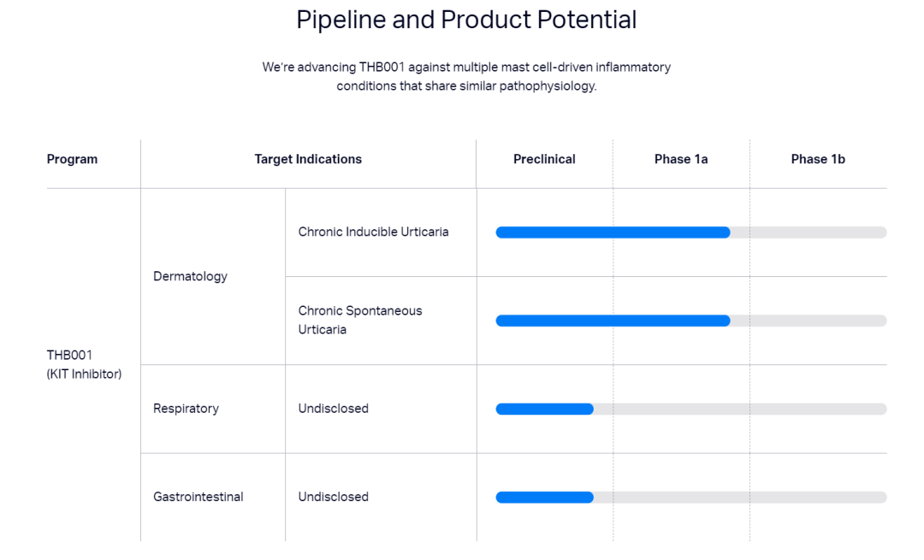The width and height of the screenshot is (924, 560).
Task: Select the Chronic Inducible Urticaria indication text
Action: tap(373, 232)
